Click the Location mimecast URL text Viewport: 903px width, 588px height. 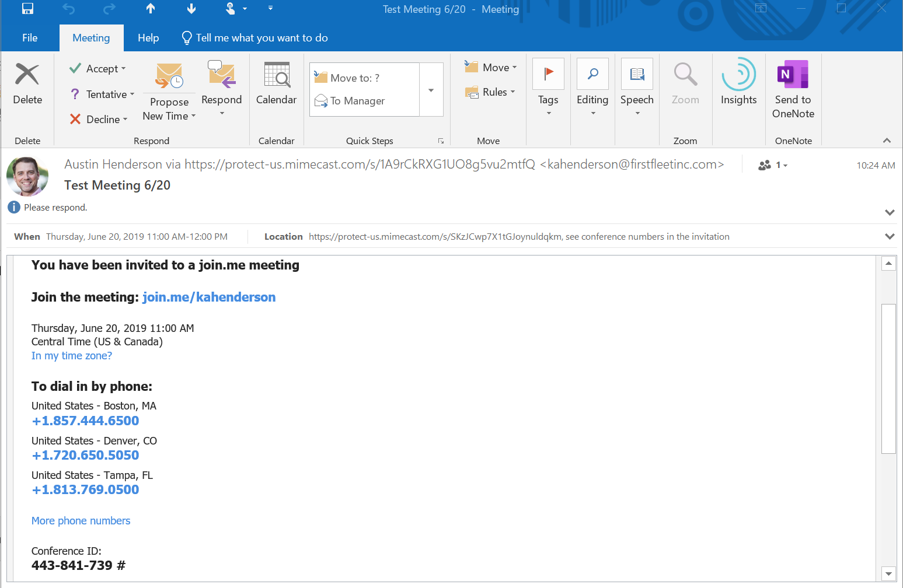coord(435,236)
